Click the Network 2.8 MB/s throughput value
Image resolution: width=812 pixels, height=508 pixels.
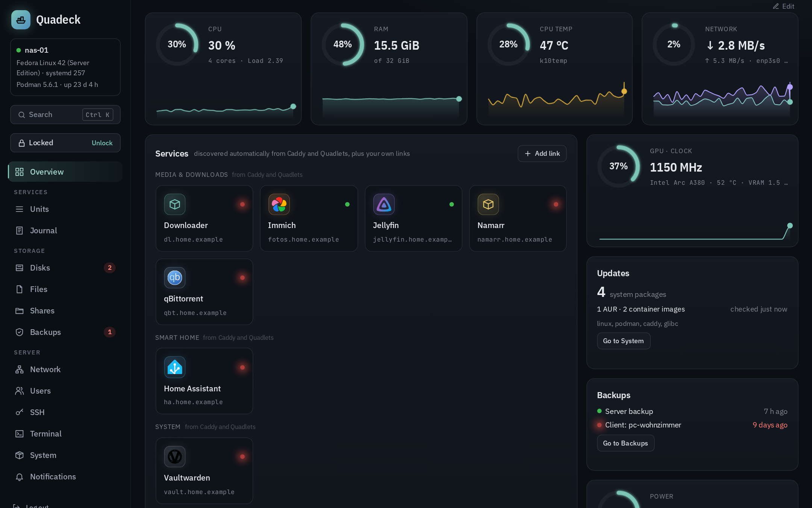[736, 46]
